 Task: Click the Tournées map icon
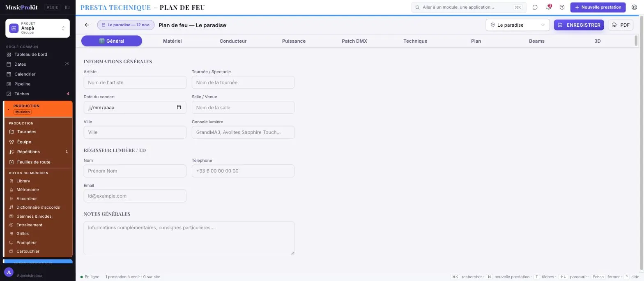click(x=11, y=132)
